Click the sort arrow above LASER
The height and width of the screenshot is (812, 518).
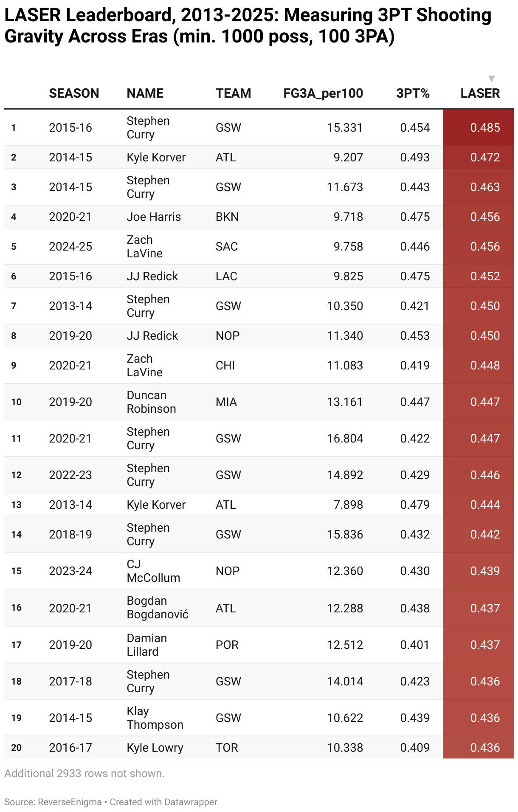[x=491, y=79]
